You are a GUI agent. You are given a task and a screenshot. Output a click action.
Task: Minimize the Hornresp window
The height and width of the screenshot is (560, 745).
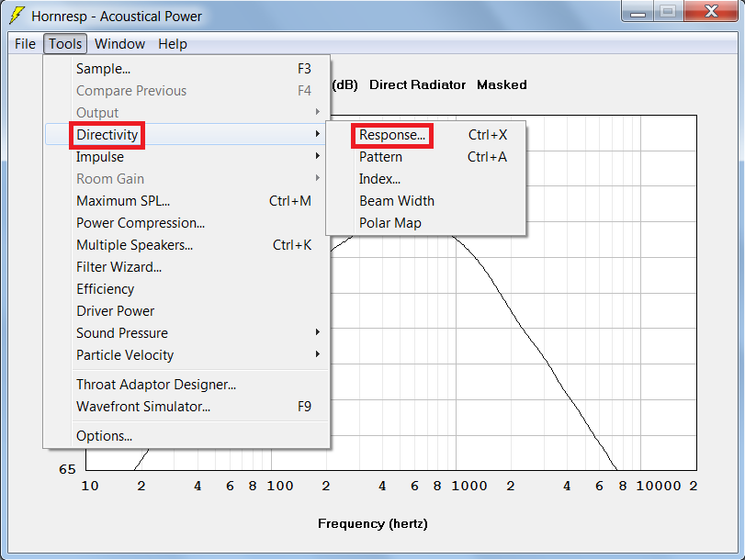638,11
